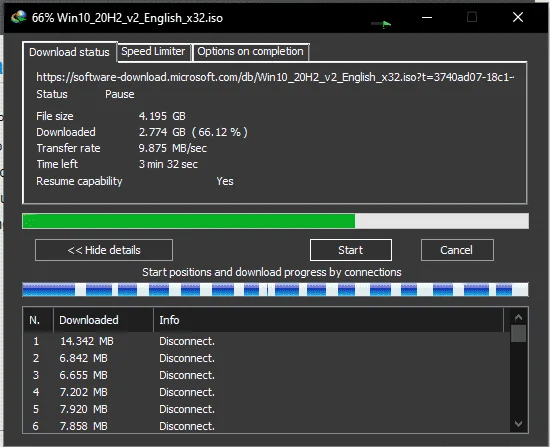Select connection row with 7.858 MB

click(x=267, y=426)
